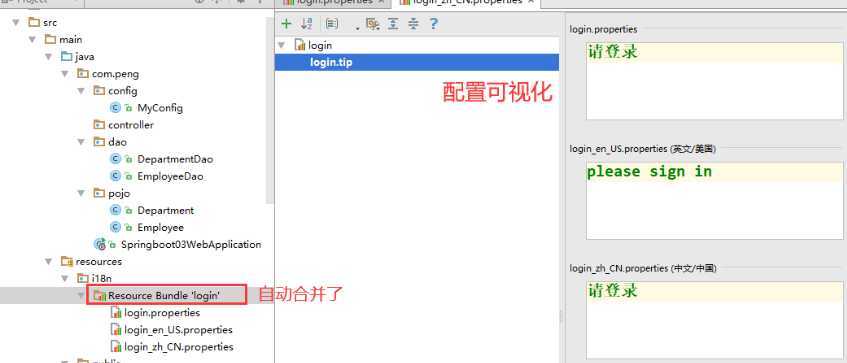This screenshot has width=847, height=363.
Task: Click the EmployeeDao class icon
Action: pyautogui.click(x=115, y=176)
